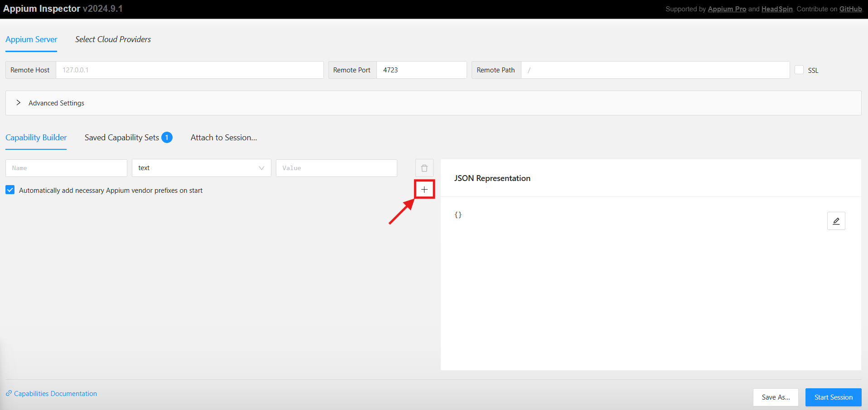Click the Remote Host input field
This screenshot has height=410, width=868.
click(x=190, y=70)
